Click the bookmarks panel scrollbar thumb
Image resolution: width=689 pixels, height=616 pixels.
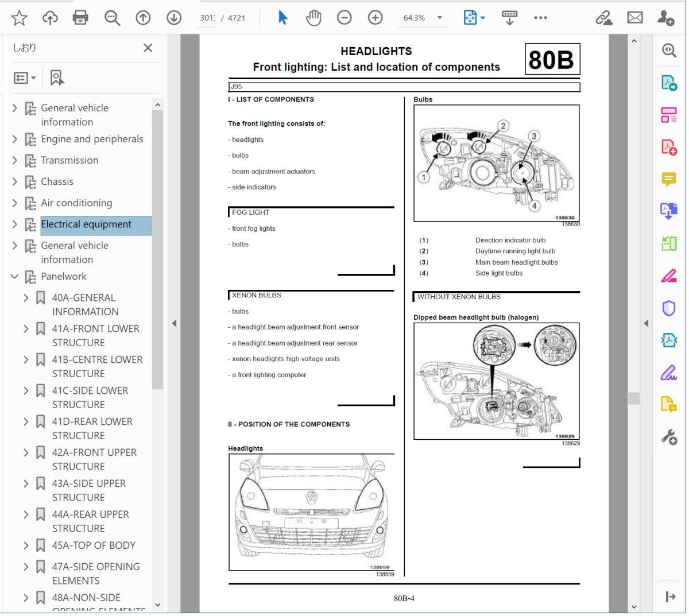pyautogui.click(x=157, y=250)
